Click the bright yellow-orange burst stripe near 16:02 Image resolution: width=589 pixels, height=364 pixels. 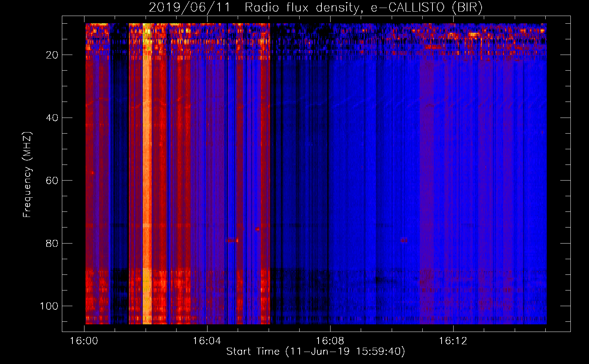147,174
